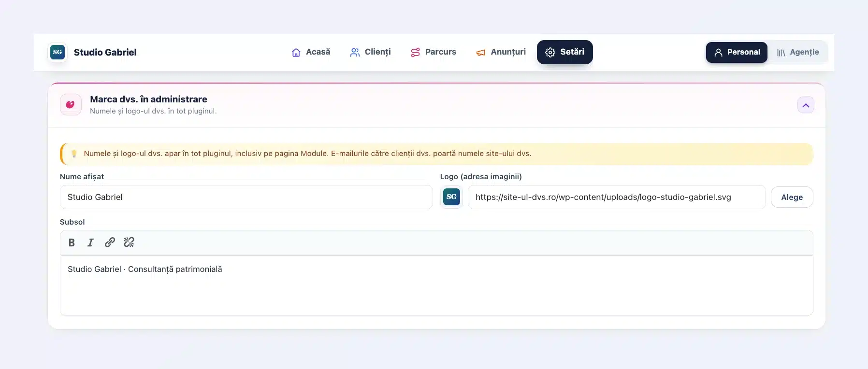868x369 pixels.
Task: Click the Studio Gabriel brand title
Action: (105, 52)
